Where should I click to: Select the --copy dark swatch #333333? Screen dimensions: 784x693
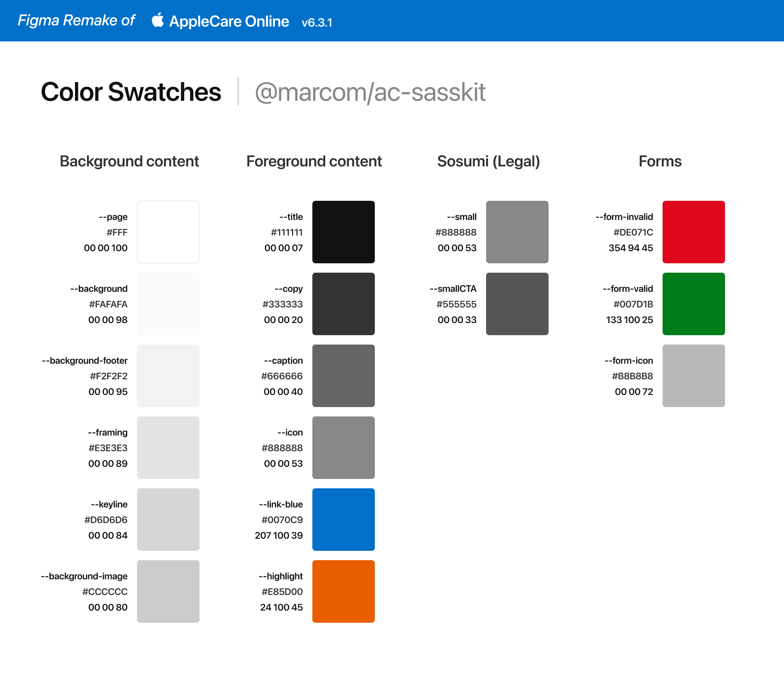click(343, 304)
